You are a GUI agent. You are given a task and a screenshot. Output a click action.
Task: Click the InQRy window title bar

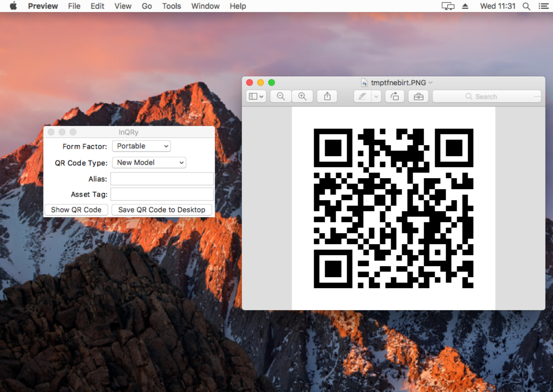(x=129, y=132)
